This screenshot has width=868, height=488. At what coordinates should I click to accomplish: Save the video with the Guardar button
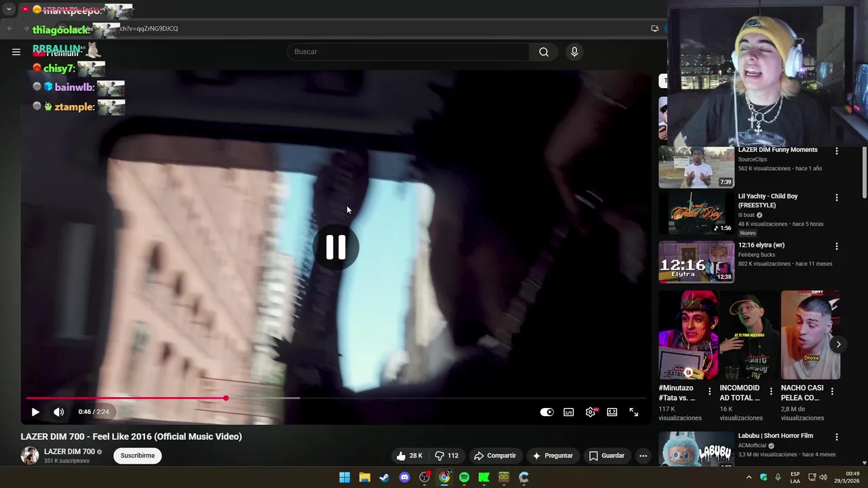pyautogui.click(x=607, y=455)
